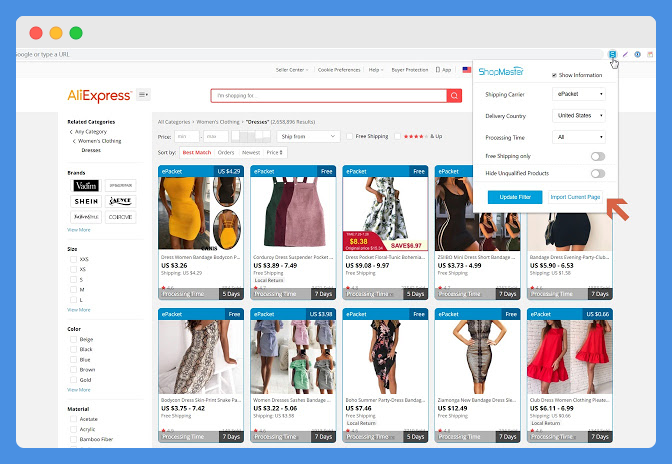This screenshot has height=464, width=672.
Task: Check the Free Shipping filter checkbox
Action: coord(349,136)
